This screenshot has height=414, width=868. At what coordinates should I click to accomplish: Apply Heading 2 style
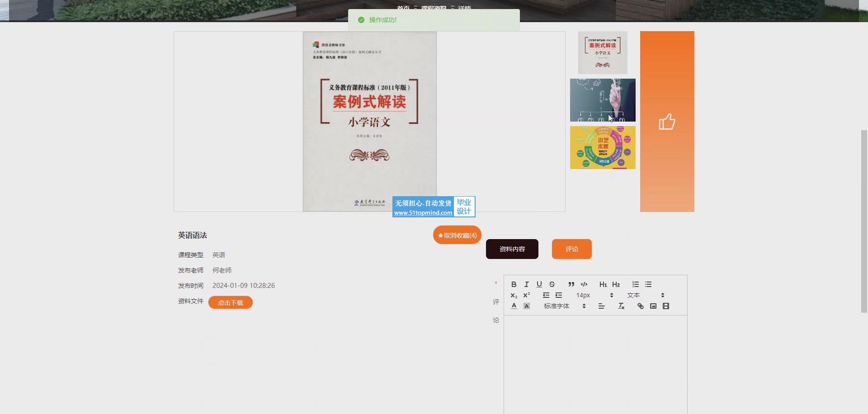pyautogui.click(x=616, y=284)
